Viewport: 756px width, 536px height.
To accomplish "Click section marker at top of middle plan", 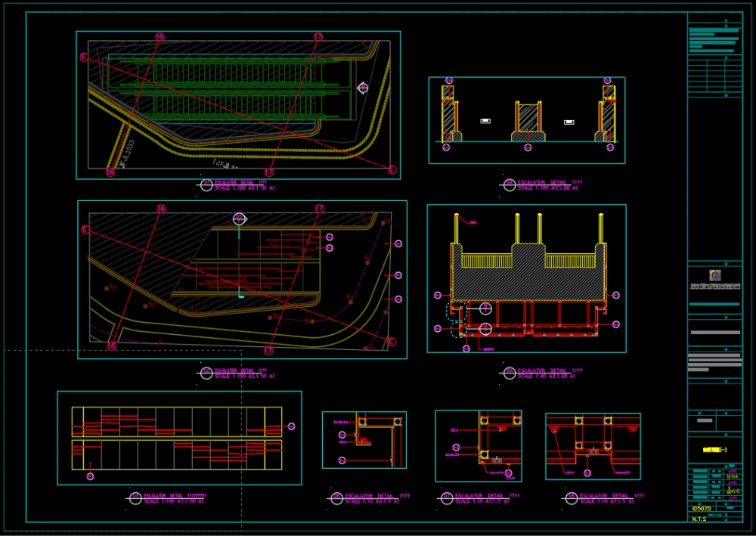I will [x=240, y=218].
